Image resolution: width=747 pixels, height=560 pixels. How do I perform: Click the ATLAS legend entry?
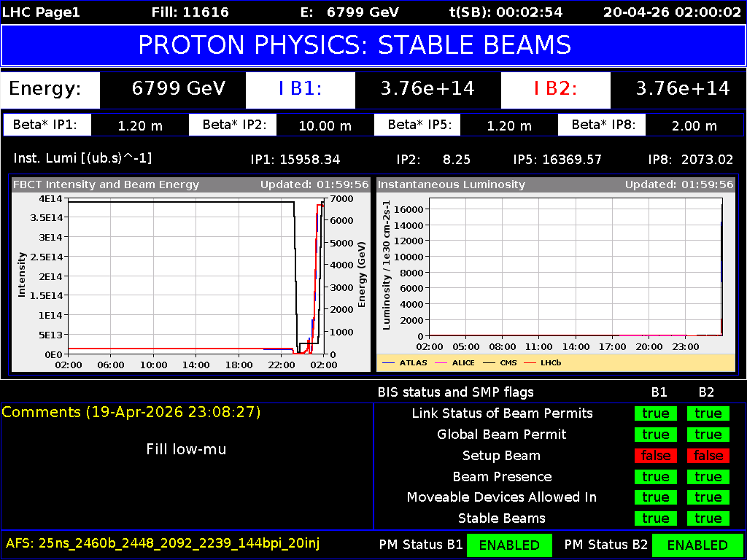click(x=405, y=363)
